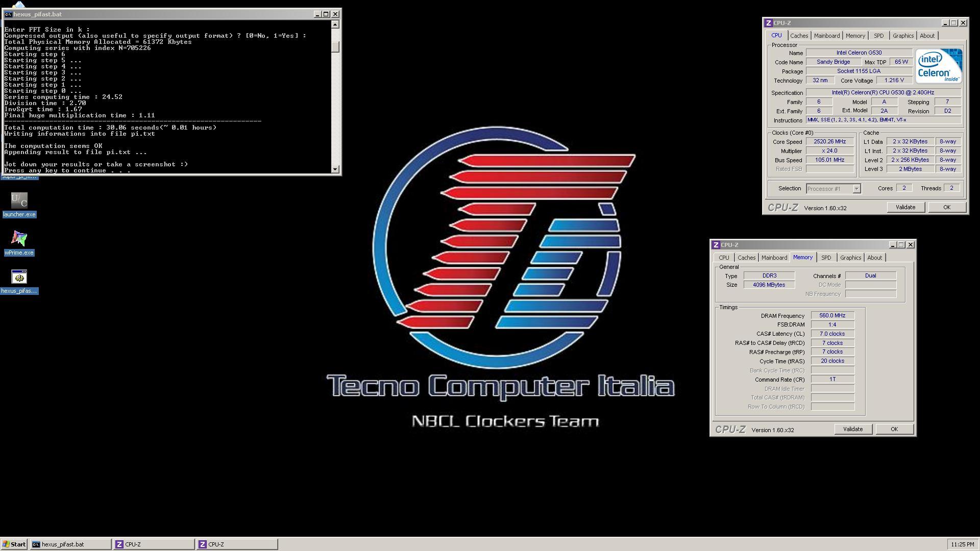Close the CPU-Z Memory window
Image resolution: width=980 pixels, height=551 pixels.
click(911, 245)
